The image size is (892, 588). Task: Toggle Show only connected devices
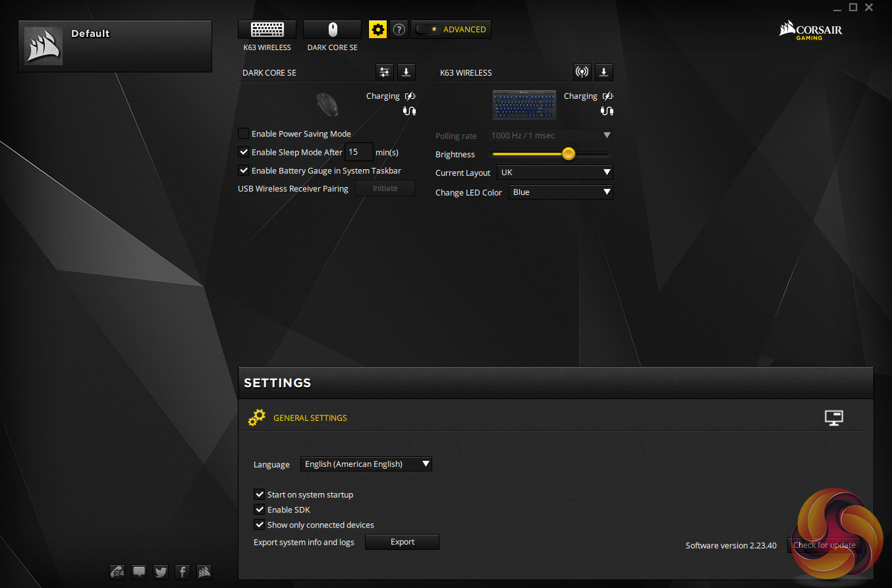(260, 525)
